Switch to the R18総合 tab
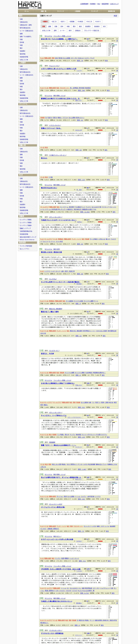The width and height of the screenshot is (138, 644). point(80,21)
